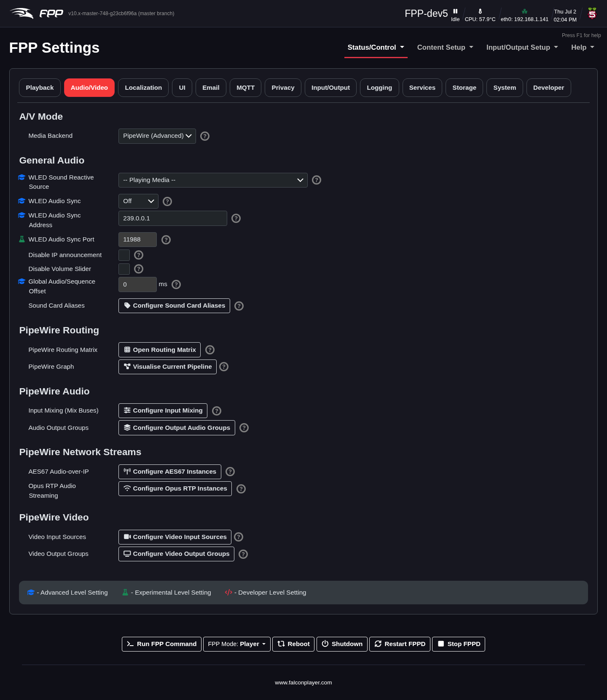Open FPP Mode: Player dropdown
Viewport: 607px width, 700px height.
[237, 644]
